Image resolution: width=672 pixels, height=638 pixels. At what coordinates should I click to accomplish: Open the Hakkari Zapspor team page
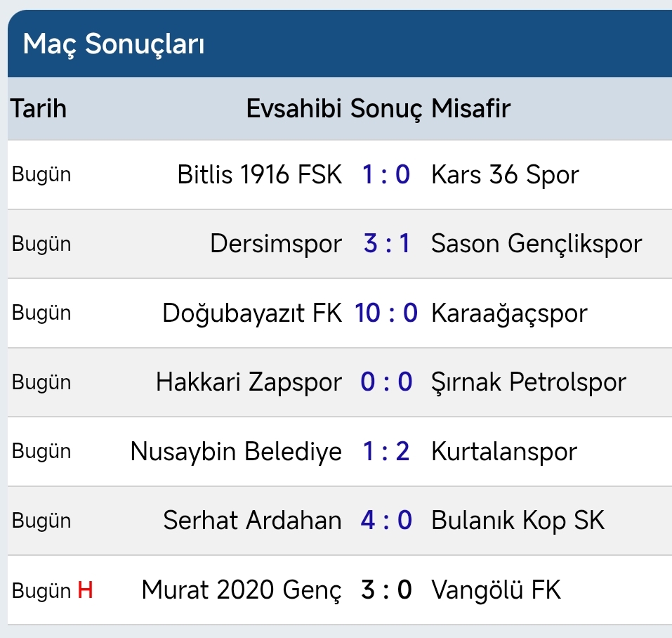(x=249, y=382)
